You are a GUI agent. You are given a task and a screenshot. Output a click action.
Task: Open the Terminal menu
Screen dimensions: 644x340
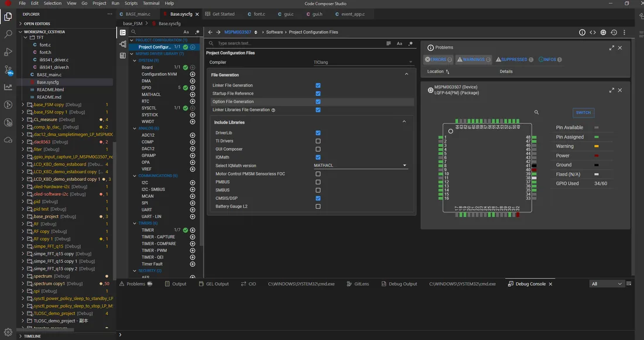pyautogui.click(x=151, y=4)
